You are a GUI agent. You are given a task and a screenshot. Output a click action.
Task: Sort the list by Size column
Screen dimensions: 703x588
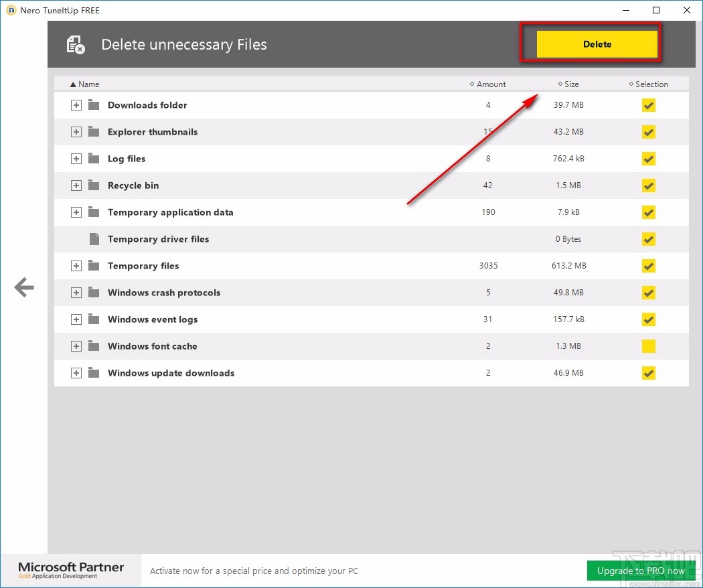pos(570,84)
